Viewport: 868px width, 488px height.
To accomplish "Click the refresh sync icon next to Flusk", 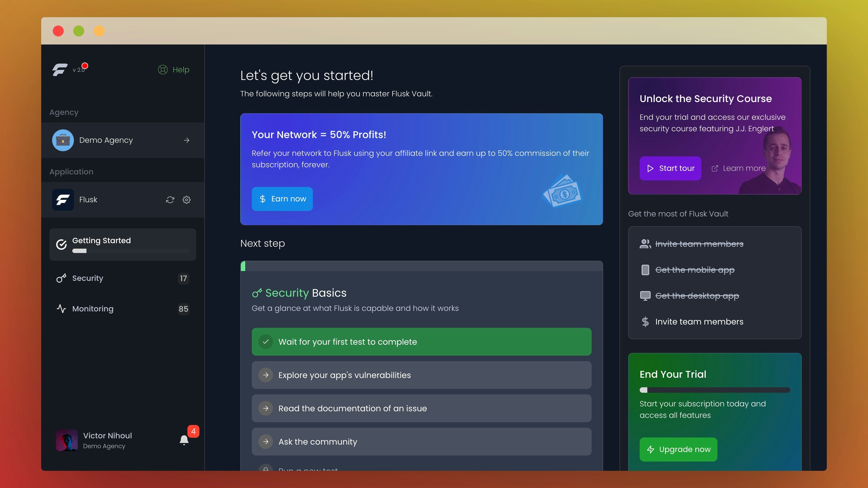I will click(170, 200).
